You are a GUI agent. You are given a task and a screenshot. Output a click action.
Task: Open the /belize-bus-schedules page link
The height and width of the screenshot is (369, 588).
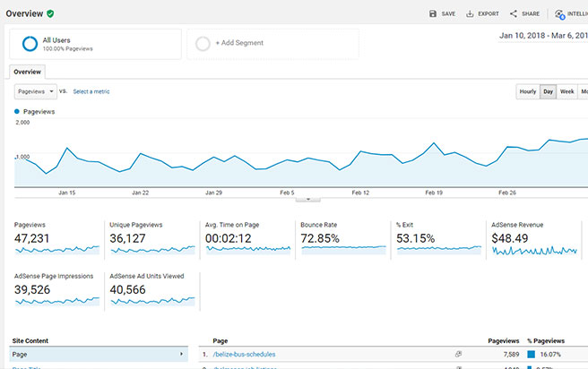click(244, 354)
